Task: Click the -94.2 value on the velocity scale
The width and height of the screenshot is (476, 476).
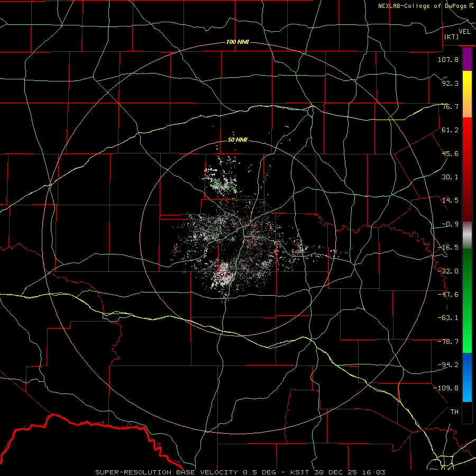Action: point(448,365)
